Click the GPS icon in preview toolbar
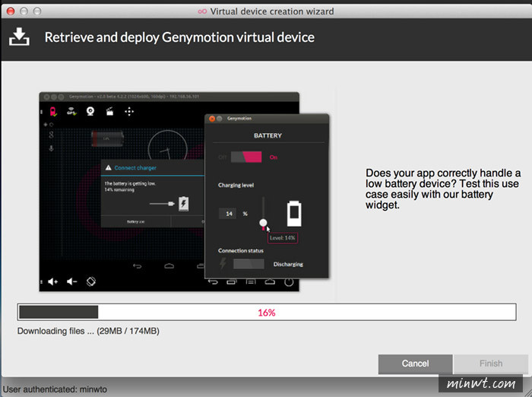 pyautogui.click(x=71, y=111)
